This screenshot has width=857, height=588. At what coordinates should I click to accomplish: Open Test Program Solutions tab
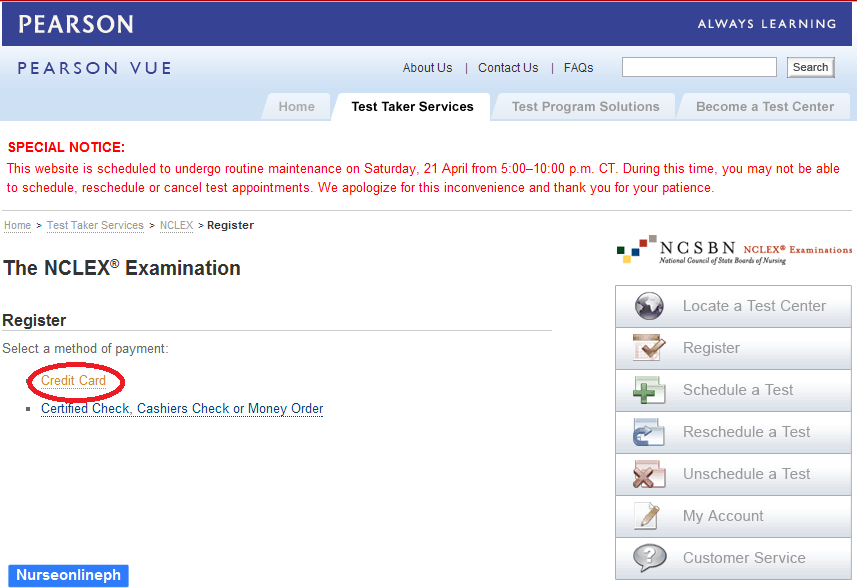[585, 107]
